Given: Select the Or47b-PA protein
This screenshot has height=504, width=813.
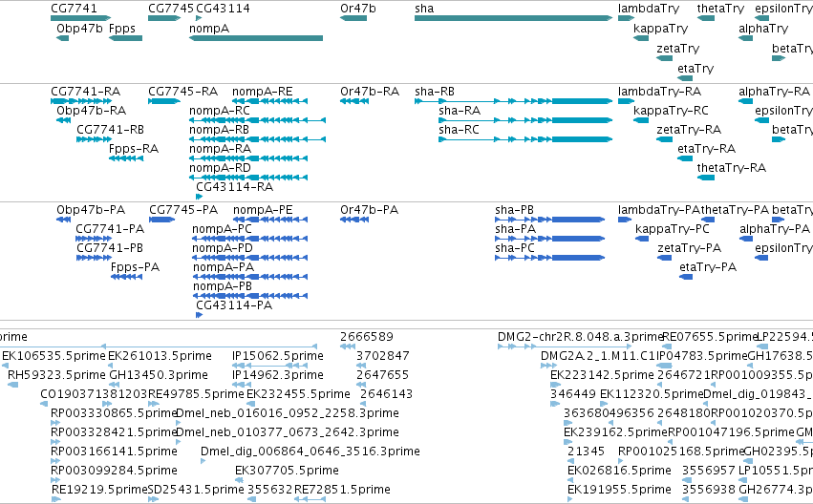Looking at the screenshot, I should coord(354,220).
